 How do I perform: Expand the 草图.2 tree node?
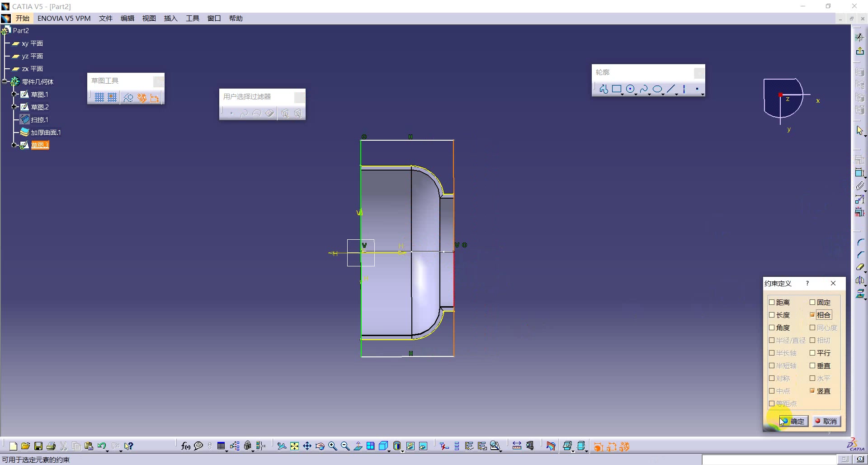14,107
